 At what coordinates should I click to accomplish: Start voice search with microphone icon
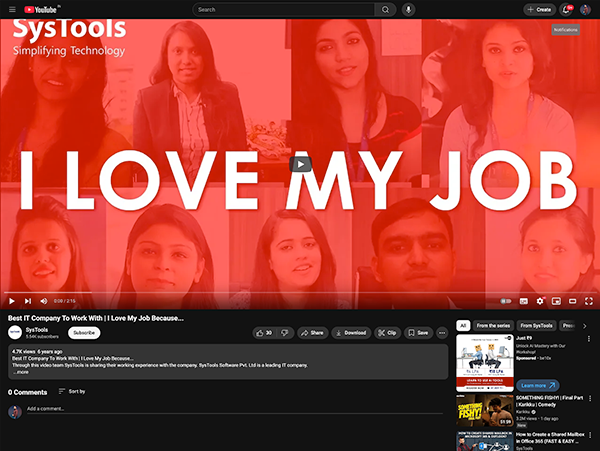409,10
